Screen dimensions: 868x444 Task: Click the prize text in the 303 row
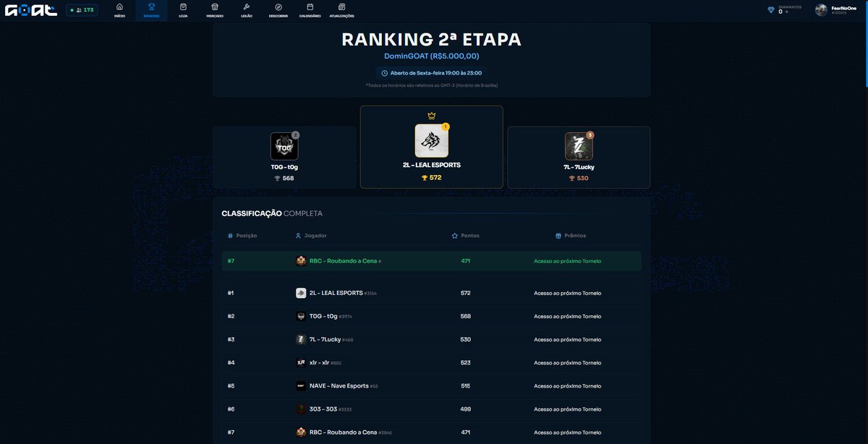pos(567,409)
